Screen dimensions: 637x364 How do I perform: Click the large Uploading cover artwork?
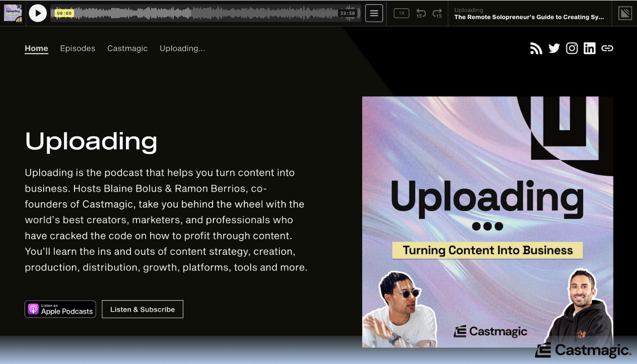[x=488, y=222]
